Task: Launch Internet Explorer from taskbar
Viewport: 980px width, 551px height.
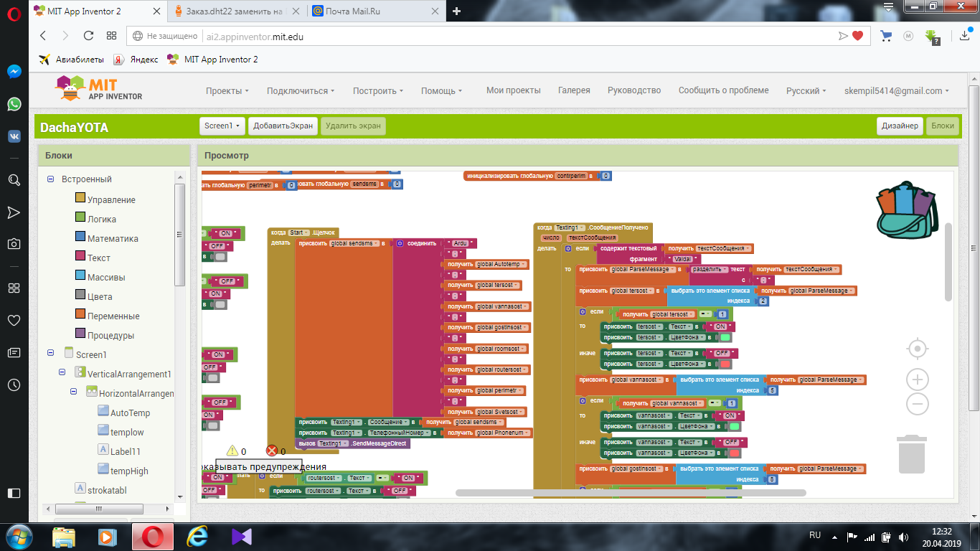Action: point(197,536)
